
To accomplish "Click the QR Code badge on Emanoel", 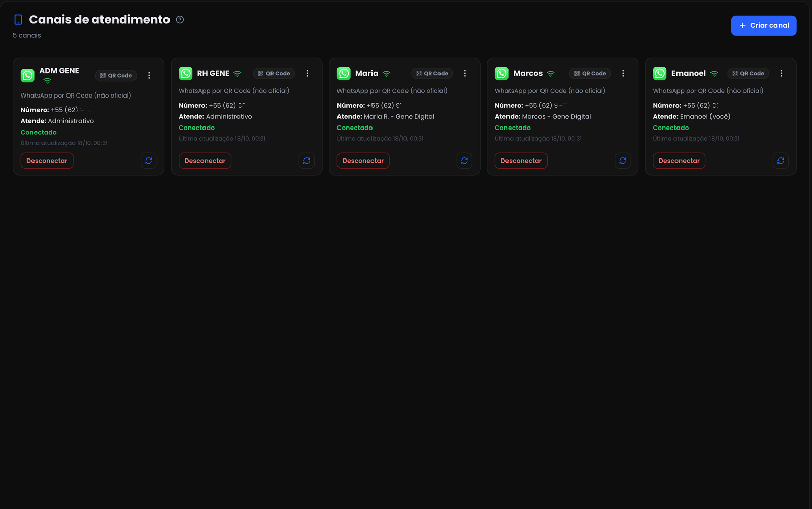I will 748,74.
